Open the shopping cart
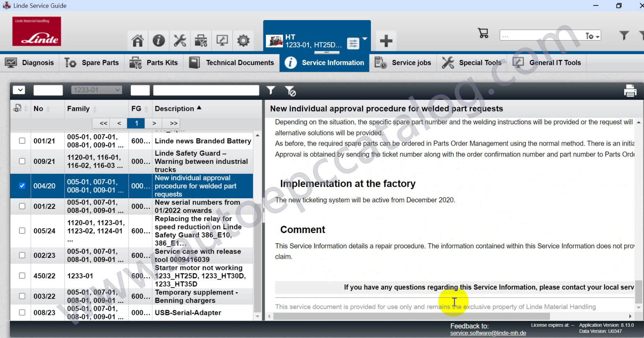The height and width of the screenshot is (338, 644). [x=483, y=33]
